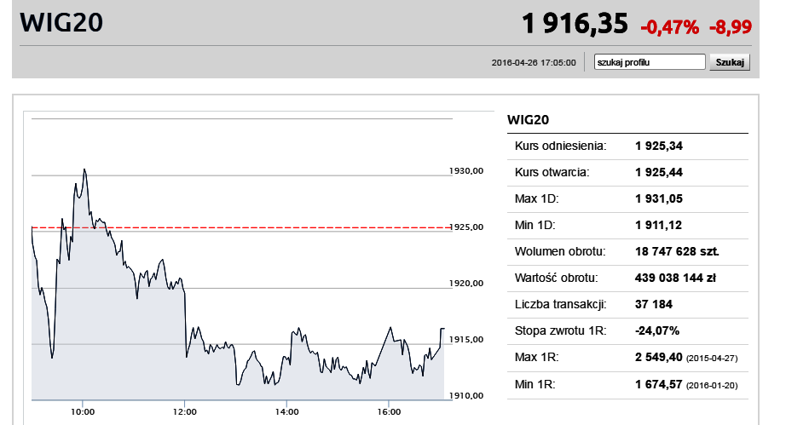786x425 pixels.
Task: Click the WIG20 table heading
Action: point(528,120)
